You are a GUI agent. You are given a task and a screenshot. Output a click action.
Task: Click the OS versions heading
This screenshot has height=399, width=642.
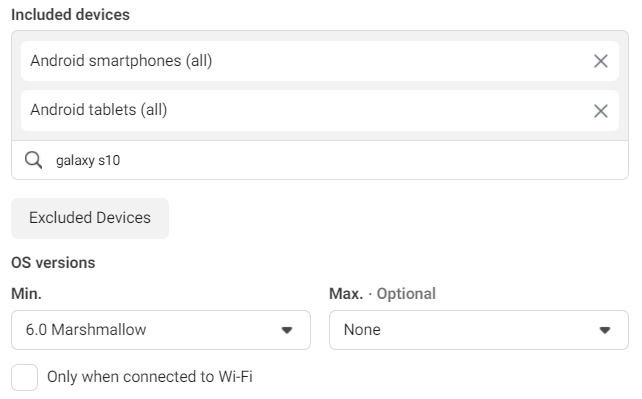53,263
